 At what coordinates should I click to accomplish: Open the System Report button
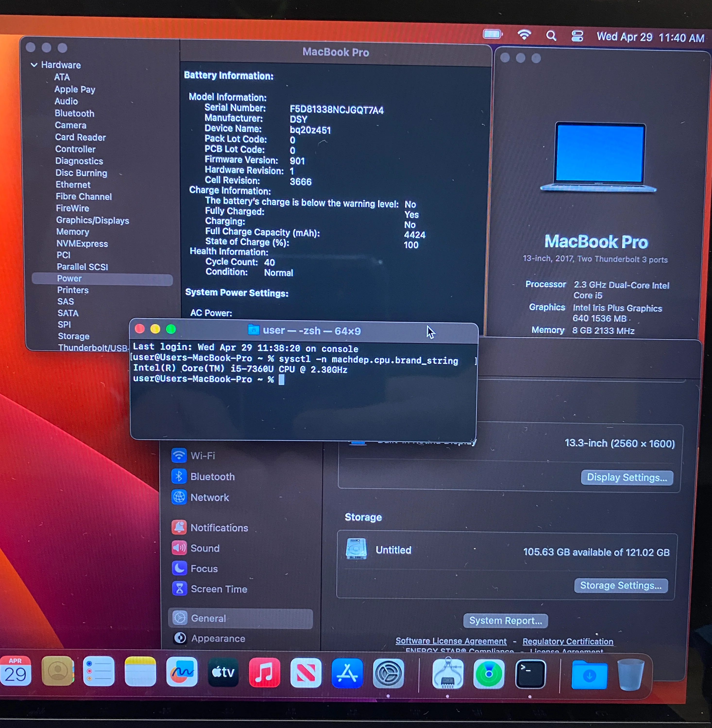(x=506, y=621)
